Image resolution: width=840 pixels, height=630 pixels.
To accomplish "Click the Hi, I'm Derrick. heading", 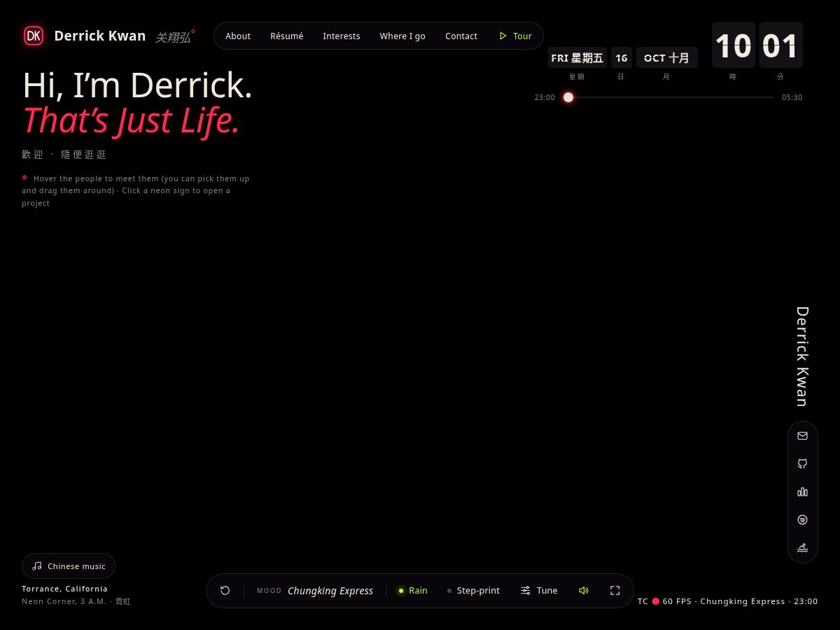I will pos(137,85).
